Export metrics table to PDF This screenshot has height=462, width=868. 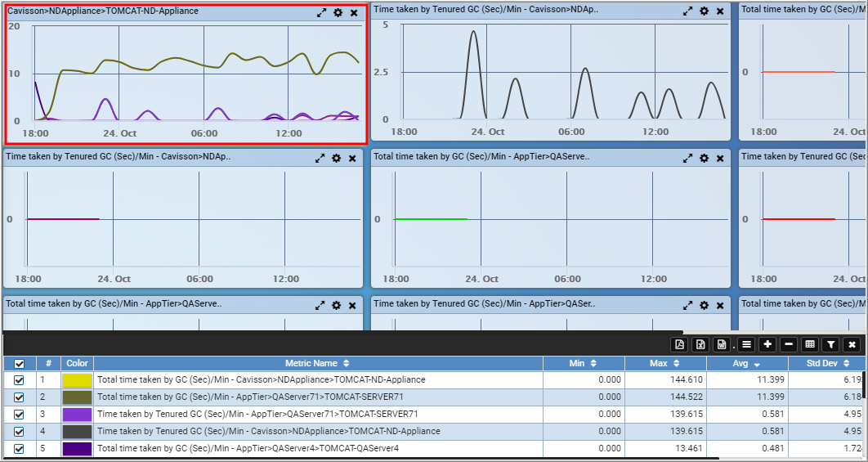coord(679,345)
